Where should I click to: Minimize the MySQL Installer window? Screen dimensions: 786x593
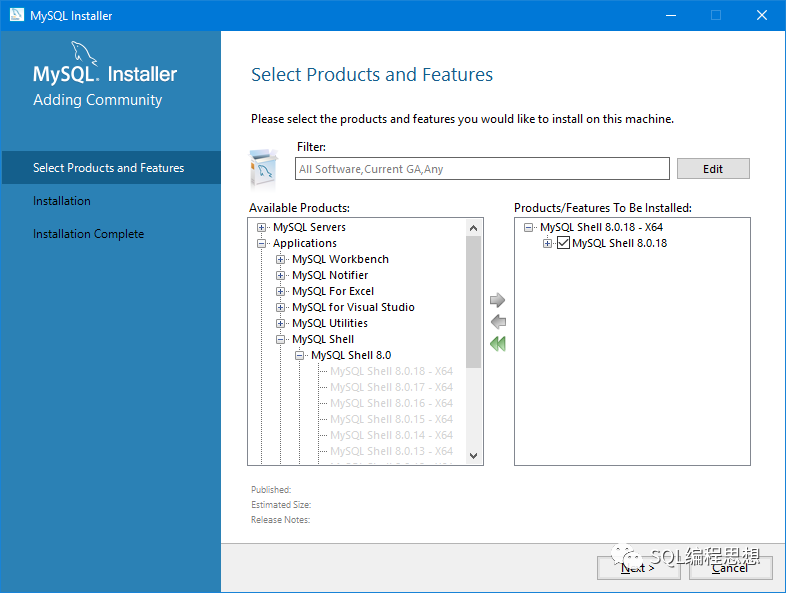pos(671,16)
